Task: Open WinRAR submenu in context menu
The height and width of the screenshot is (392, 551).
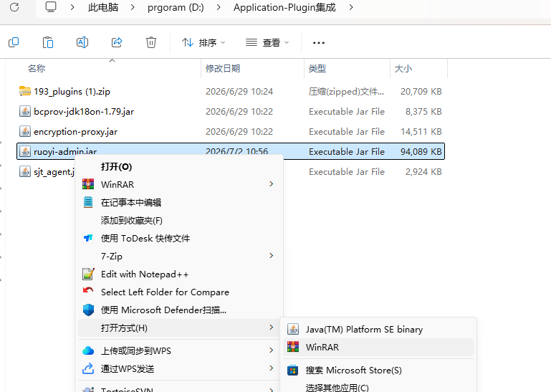Action: point(180,184)
